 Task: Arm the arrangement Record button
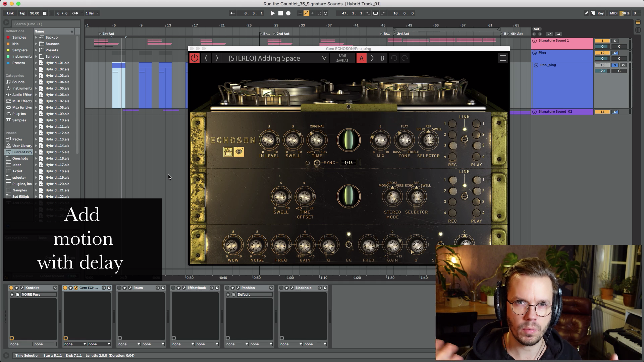coord(288,13)
